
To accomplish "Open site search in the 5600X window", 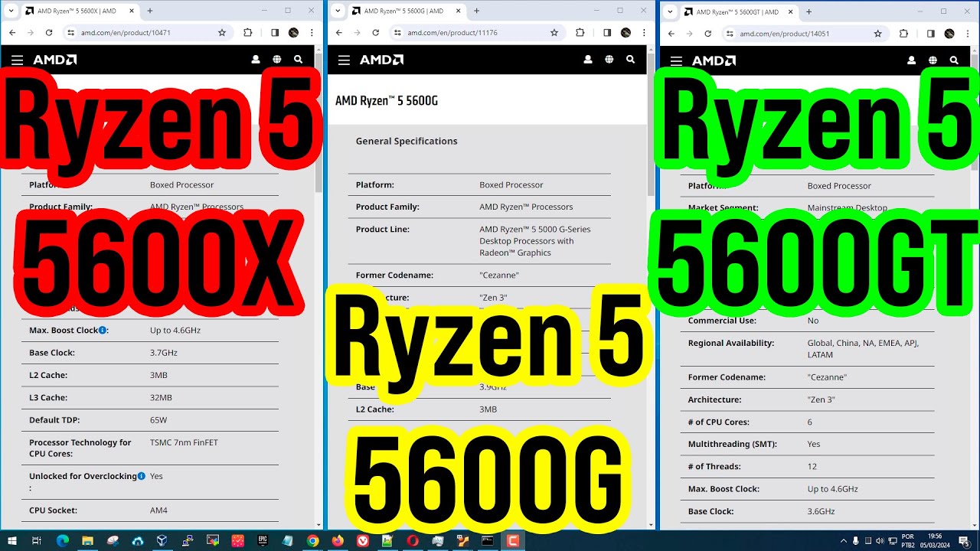I will [299, 60].
